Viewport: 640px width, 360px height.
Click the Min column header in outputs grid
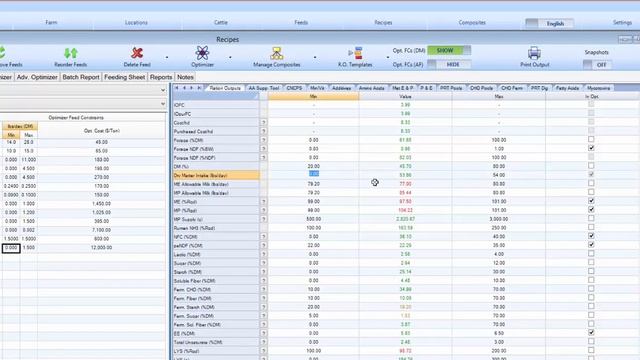coord(313,96)
